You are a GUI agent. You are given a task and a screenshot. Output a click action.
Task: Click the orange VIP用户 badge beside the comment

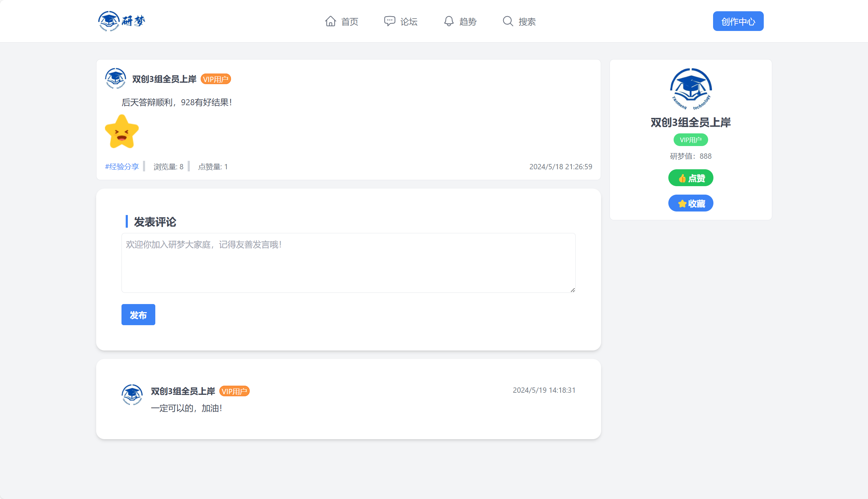[x=234, y=391]
